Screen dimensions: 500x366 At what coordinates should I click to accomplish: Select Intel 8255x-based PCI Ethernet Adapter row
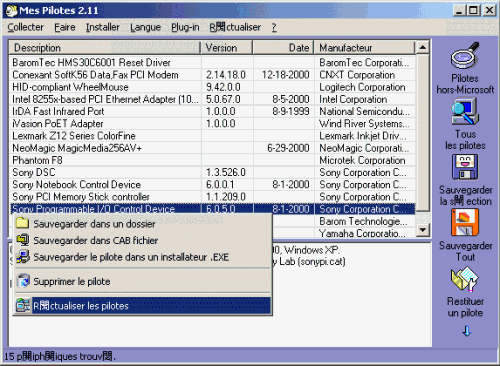212,99
